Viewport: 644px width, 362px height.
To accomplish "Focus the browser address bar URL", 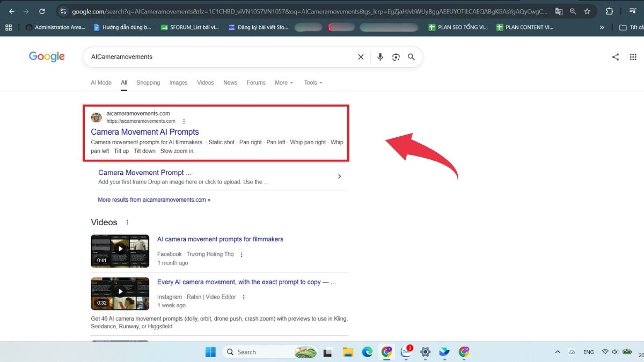I will click(x=309, y=11).
